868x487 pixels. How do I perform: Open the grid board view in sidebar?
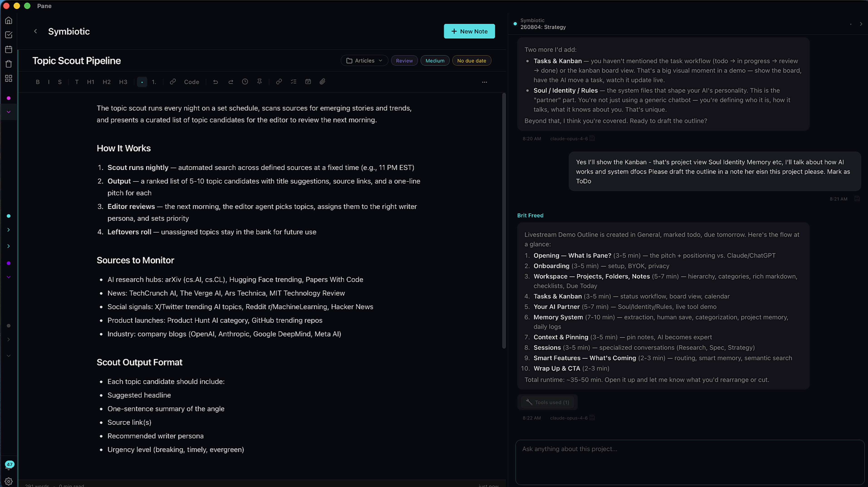(x=9, y=78)
